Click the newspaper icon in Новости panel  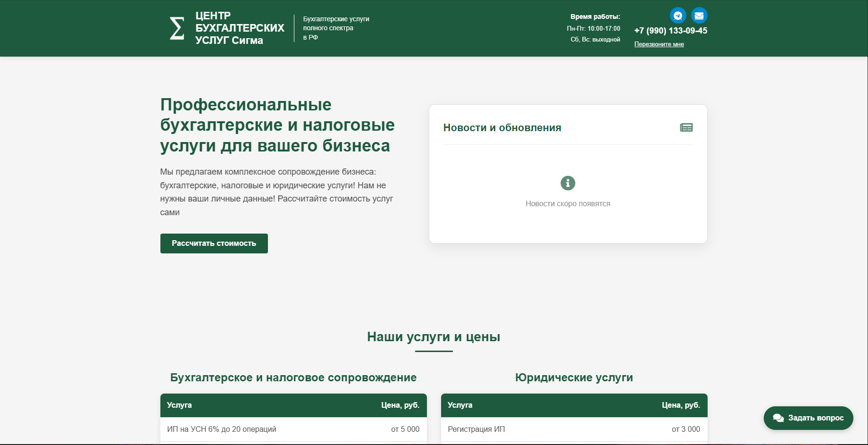coord(687,127)
